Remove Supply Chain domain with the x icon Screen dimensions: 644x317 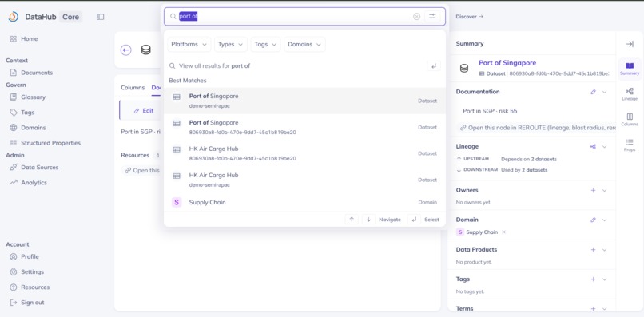503,232
